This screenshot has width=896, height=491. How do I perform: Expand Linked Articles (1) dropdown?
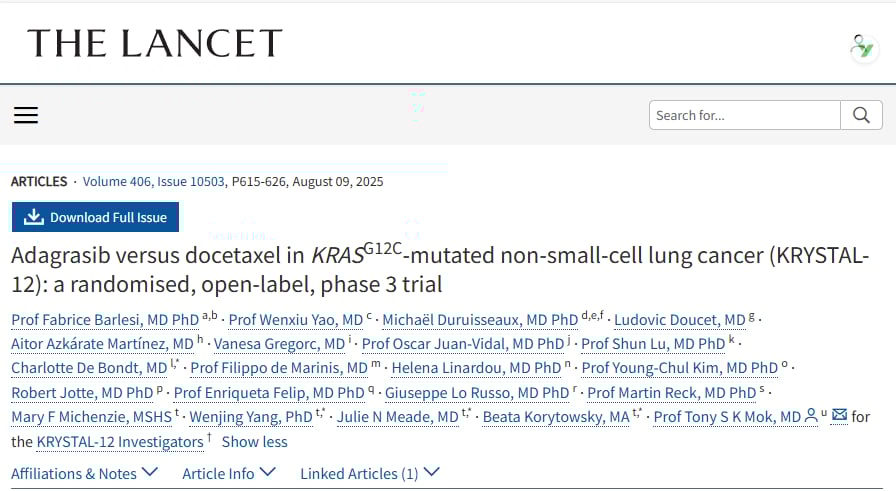coord(369,473)
